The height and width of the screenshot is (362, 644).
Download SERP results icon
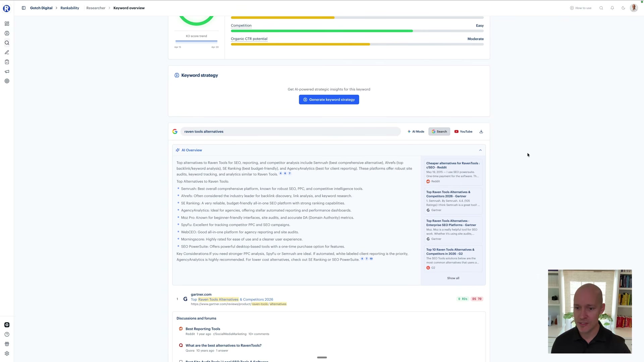[x=481, y=132]
